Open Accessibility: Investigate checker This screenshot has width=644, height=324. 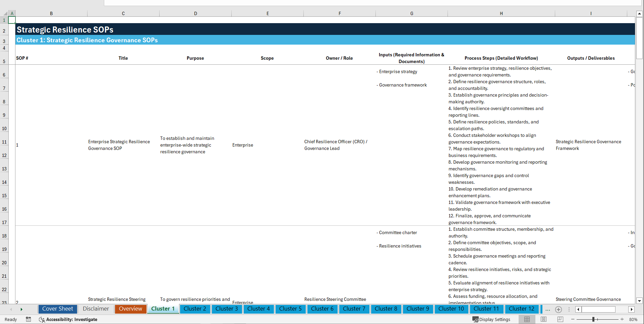point(68,319)
